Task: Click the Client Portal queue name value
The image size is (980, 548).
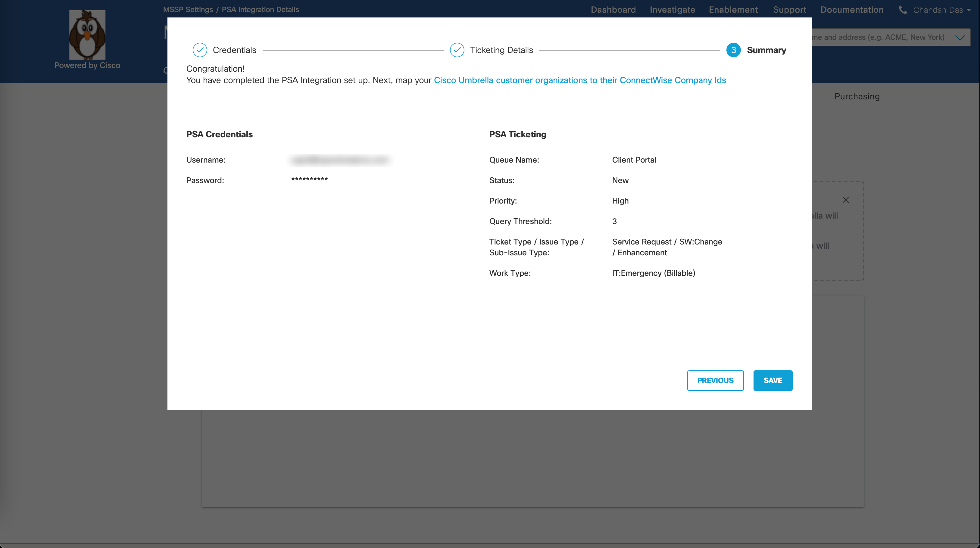Action: tap(634, 160)
